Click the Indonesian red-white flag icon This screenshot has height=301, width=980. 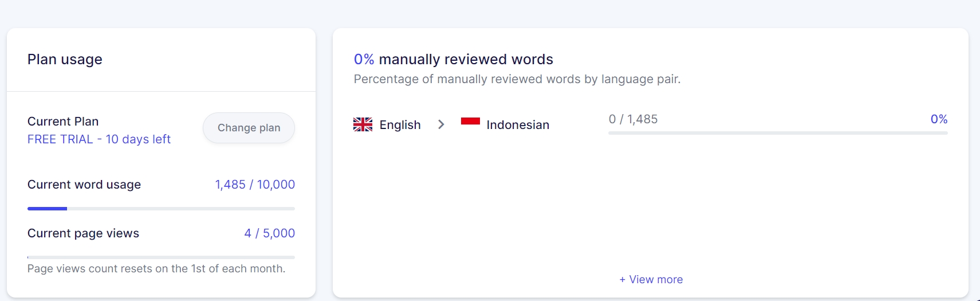(x=470, y=122)
